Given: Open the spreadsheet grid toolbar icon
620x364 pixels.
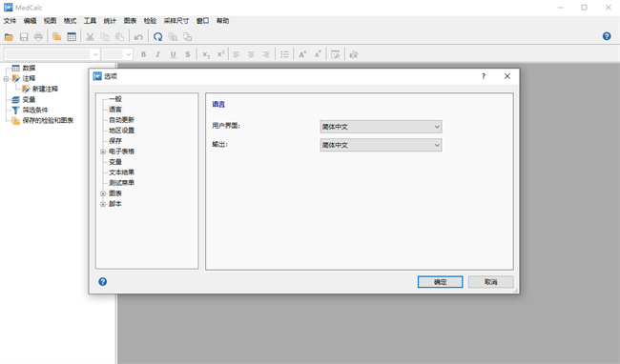Looking at the screenshot, I should 72,37.
